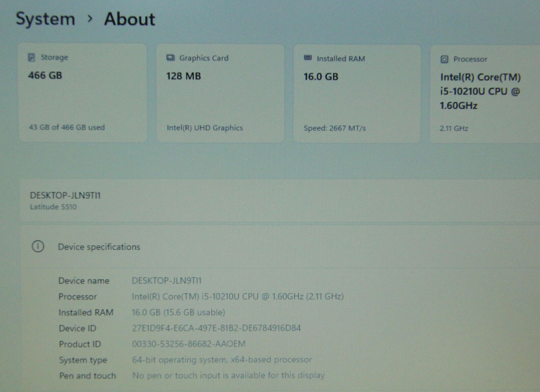The image size is (540, 392).
Task: Click the Device specifications info icon
Action: pos(38,246)
